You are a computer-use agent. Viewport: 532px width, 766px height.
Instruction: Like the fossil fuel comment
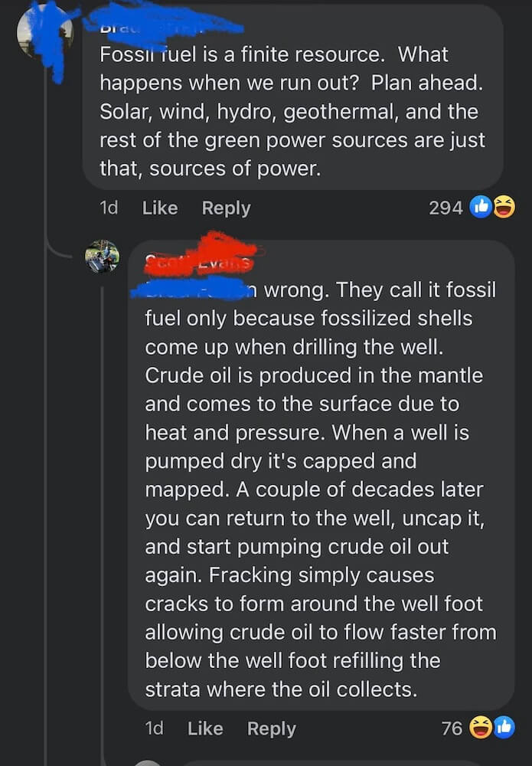160,208
